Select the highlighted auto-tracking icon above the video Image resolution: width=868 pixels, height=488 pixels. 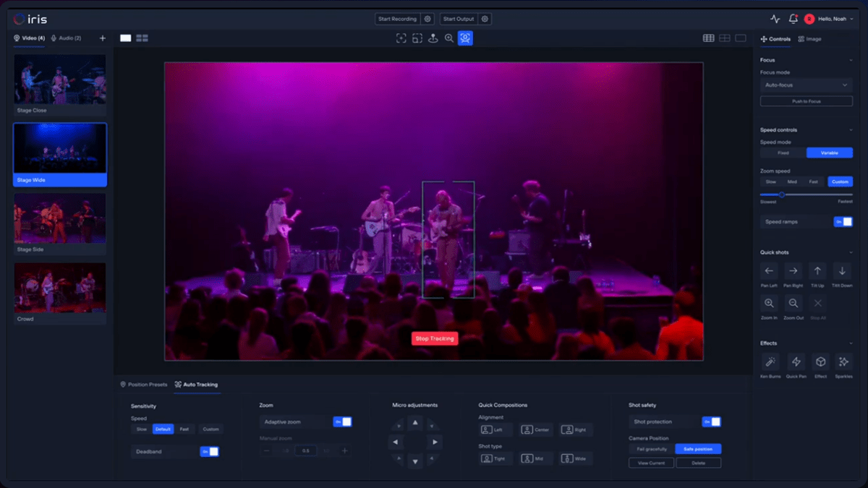coord(465,38)
